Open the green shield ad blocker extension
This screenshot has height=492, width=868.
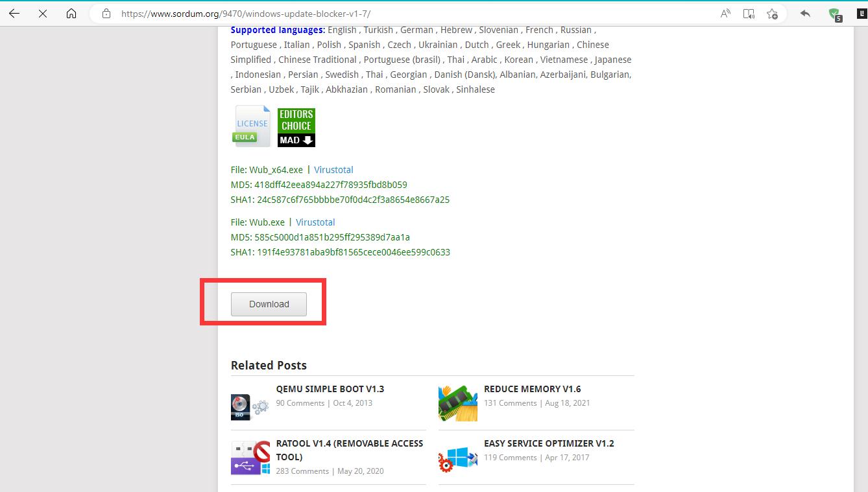coord(835,14)
